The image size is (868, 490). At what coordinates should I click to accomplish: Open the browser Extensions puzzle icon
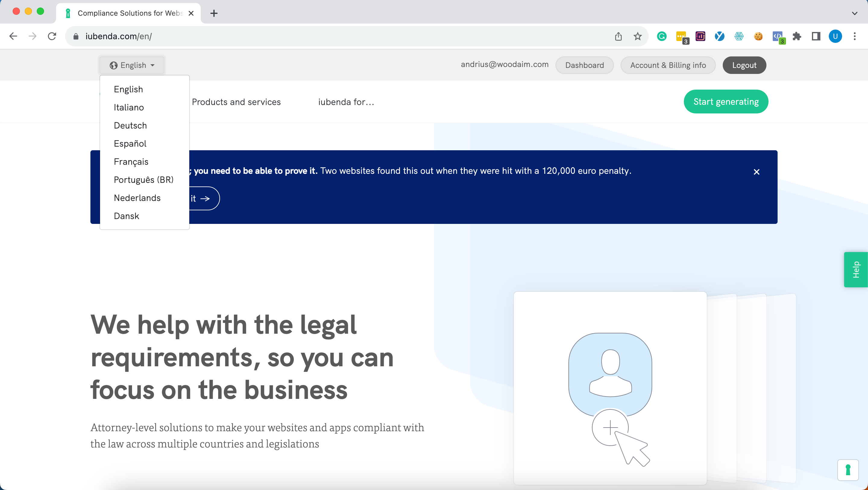click(x=797, y=36)
